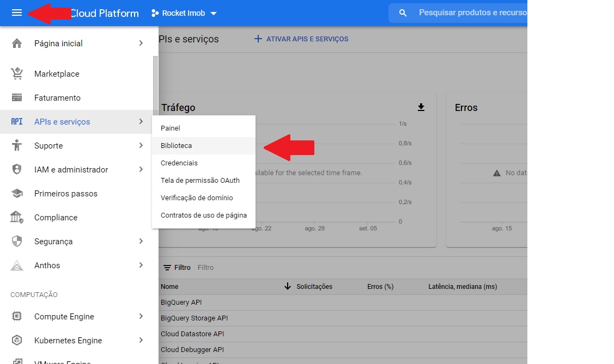Expand the Página inicial chevron
614x364 pixels.
coord(141,43)
